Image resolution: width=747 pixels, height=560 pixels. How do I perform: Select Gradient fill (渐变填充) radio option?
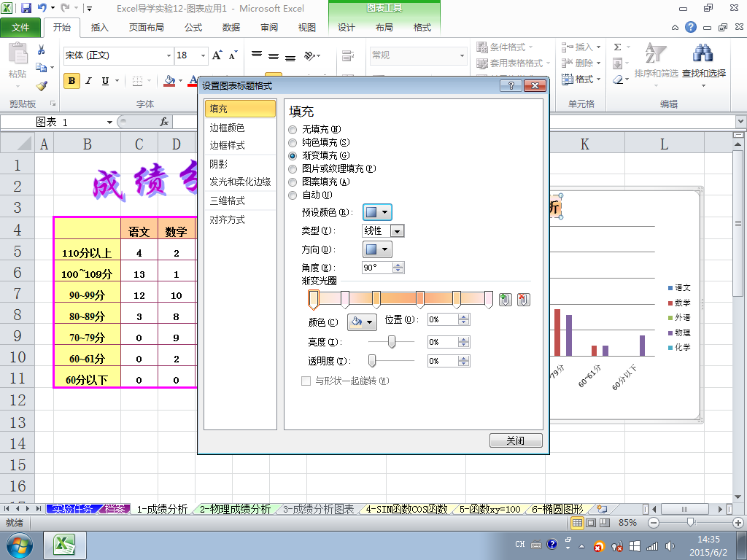tap(293, 156)
